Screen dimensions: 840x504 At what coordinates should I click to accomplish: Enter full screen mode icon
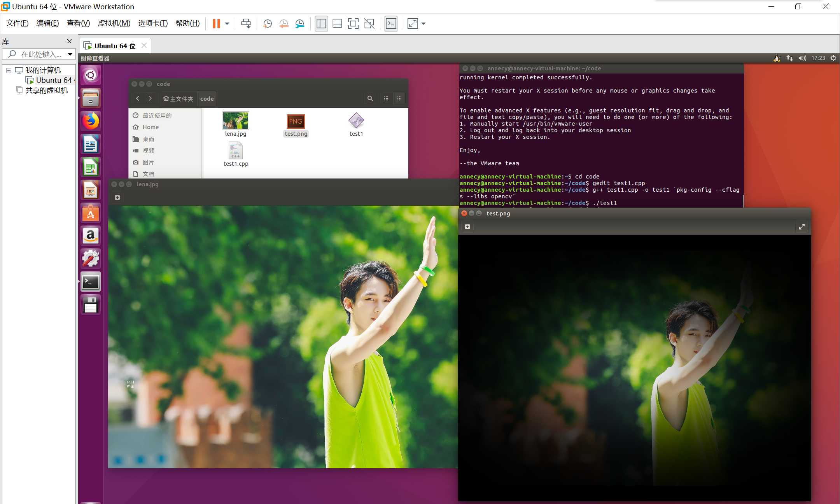coord(353,24)
